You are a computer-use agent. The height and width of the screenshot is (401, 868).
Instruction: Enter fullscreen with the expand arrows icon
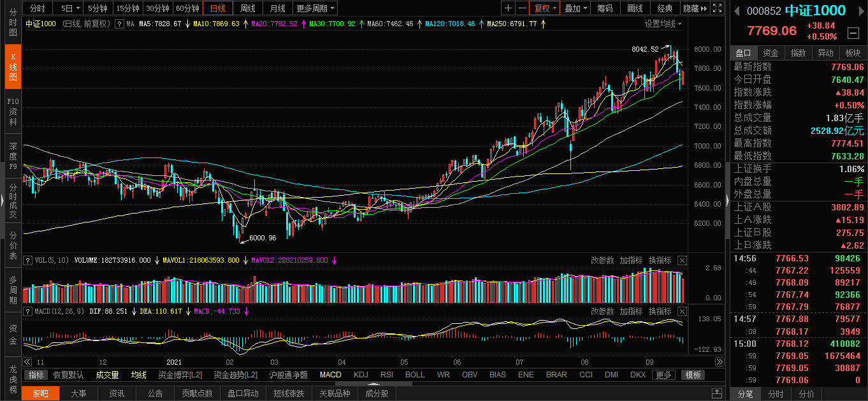coord(717,8)
